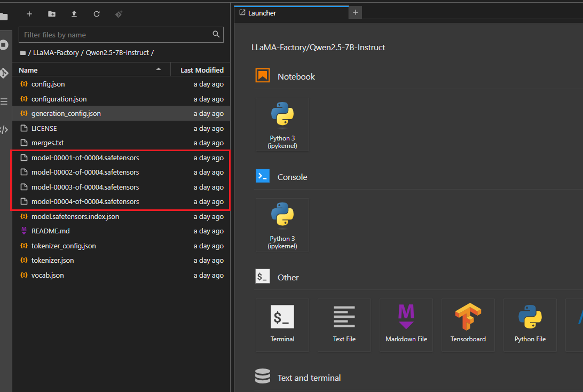The width and height of the screenshot is (583, 392).
Task: Click the root folder breadcrumb icon
Action: 22,53
